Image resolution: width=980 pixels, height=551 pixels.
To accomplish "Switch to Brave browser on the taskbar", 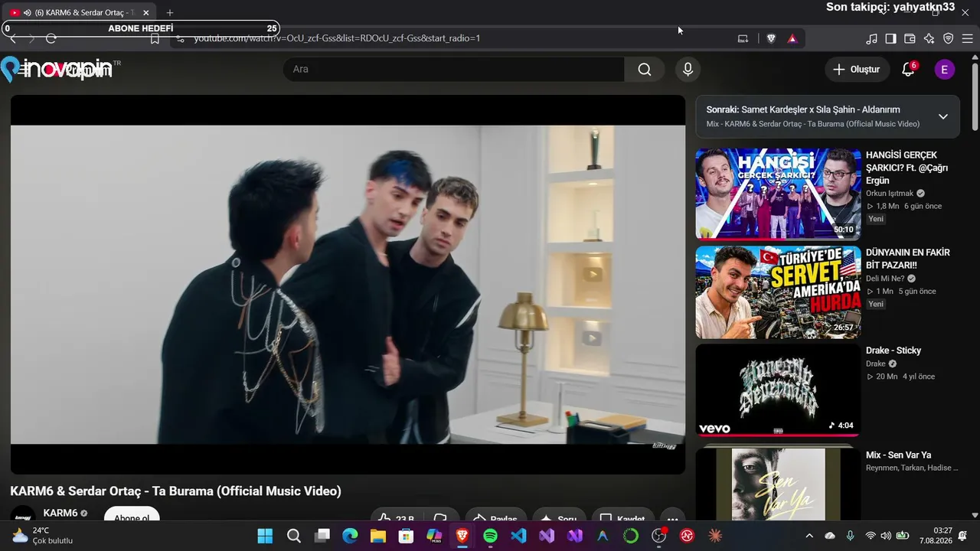I will pos(462,536).
